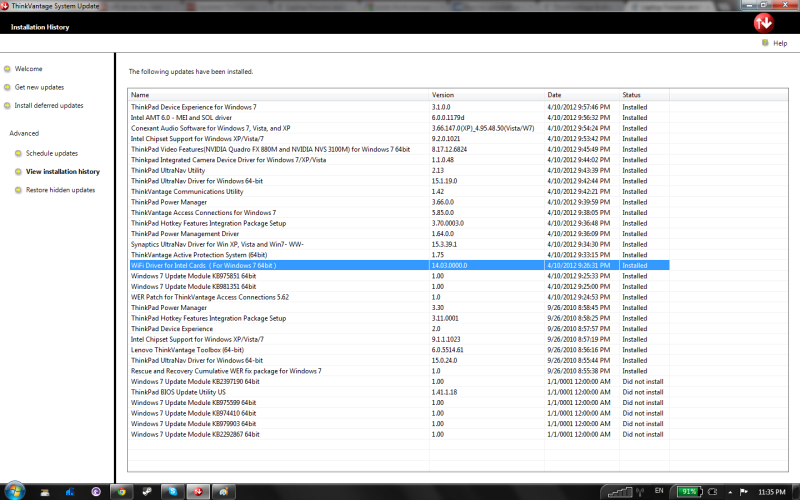Select the Lenovo ThinkVantage Toolbox (64-bit) row

(399, 350)
